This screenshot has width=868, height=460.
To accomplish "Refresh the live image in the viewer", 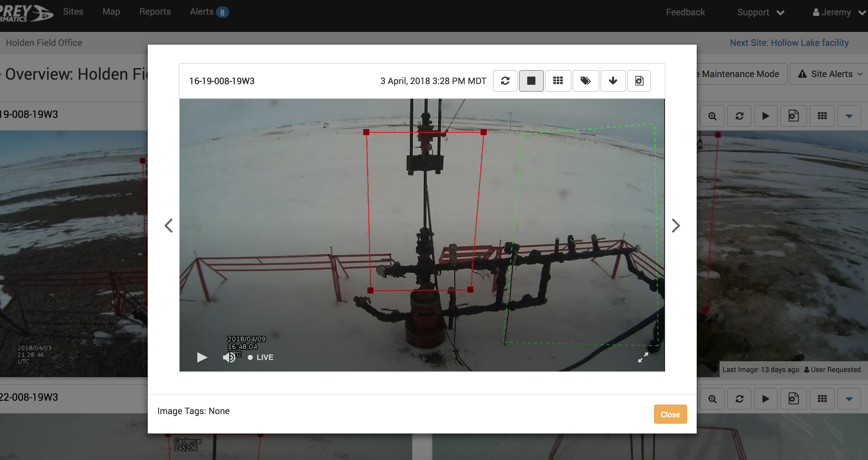I will [505, 81].
